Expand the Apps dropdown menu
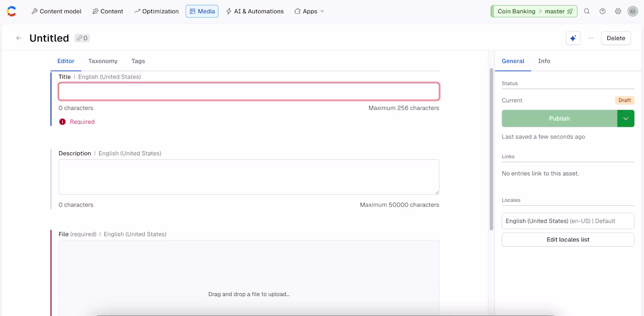The image size is (644, 316). 309,11
